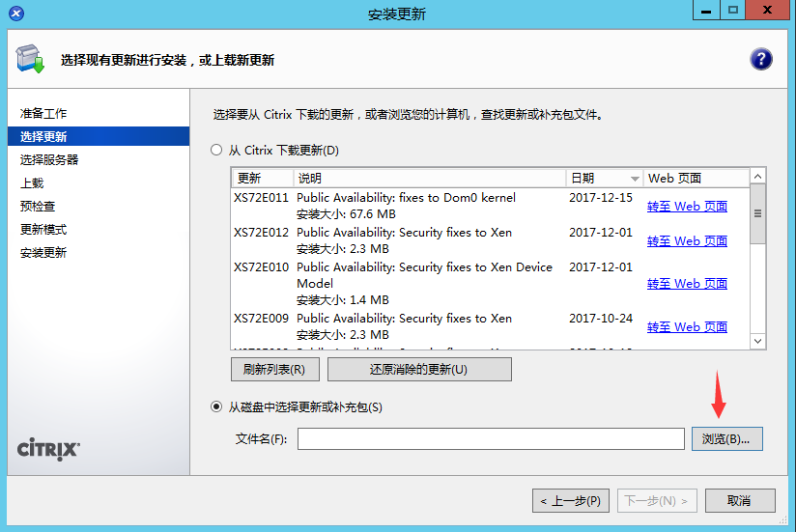Click the 下一步(N) next button

click(657, 501)
